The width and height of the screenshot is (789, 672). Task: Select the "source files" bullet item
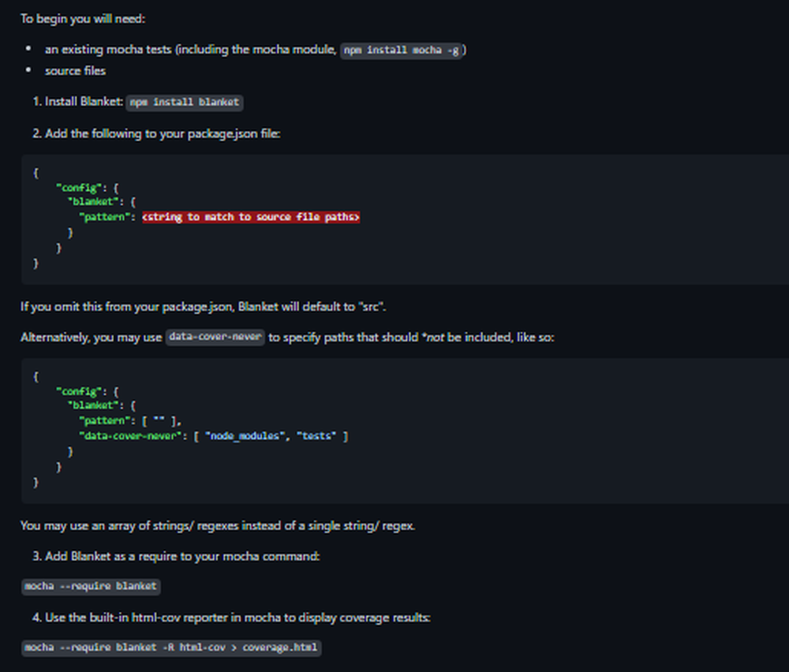pyautogui.click(x=74, y=71)
